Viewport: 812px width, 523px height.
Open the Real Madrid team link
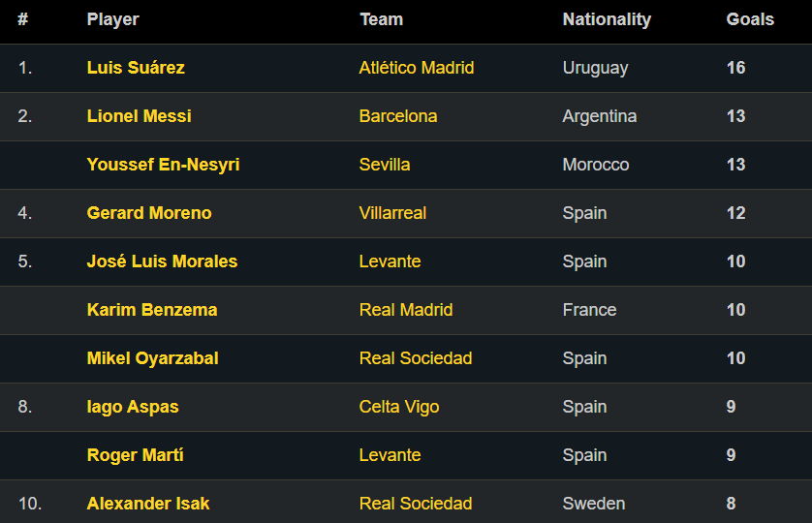pyautogui.click(x=406, y=310)
